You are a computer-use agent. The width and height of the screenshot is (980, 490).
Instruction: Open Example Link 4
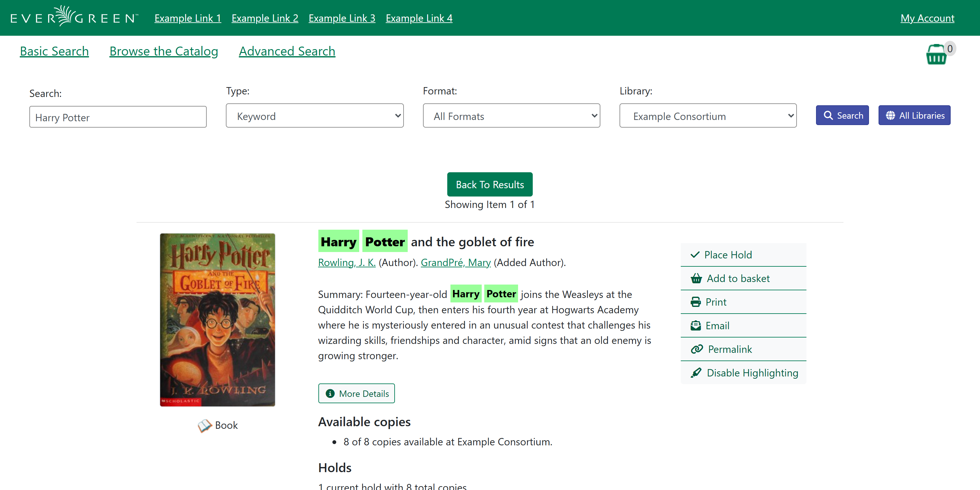(419, 18)
